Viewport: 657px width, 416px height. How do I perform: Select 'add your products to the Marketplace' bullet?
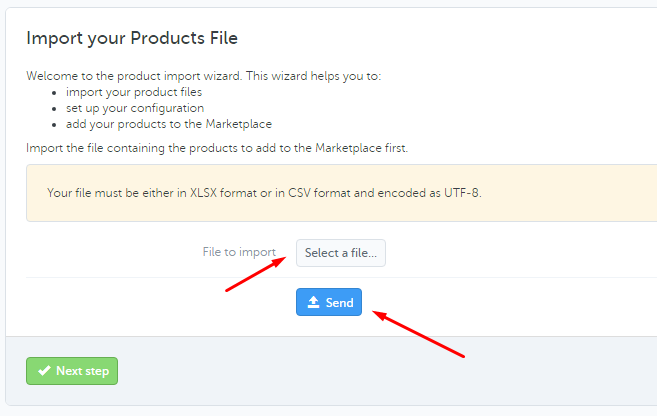[x=169, y=124]
